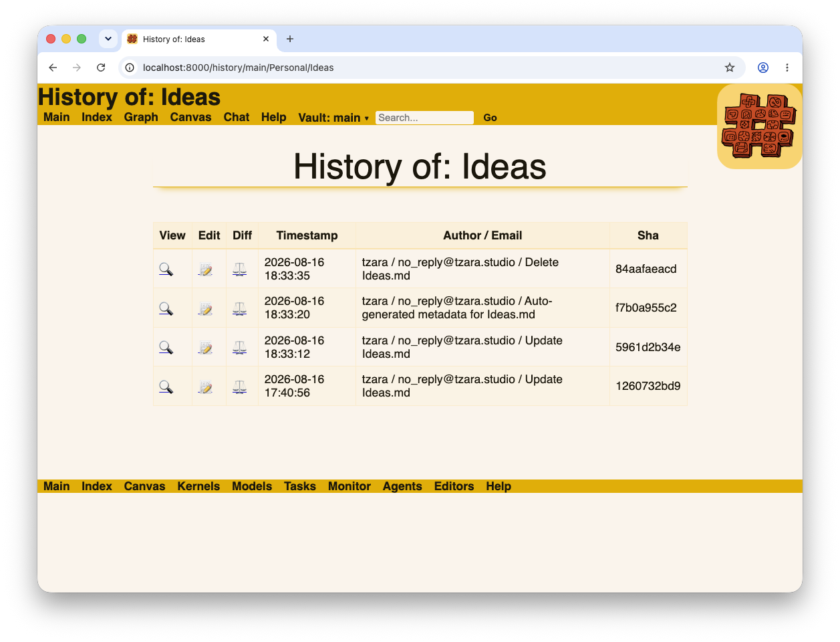Click the orange glyph-blocks app logo

[759, 126]
